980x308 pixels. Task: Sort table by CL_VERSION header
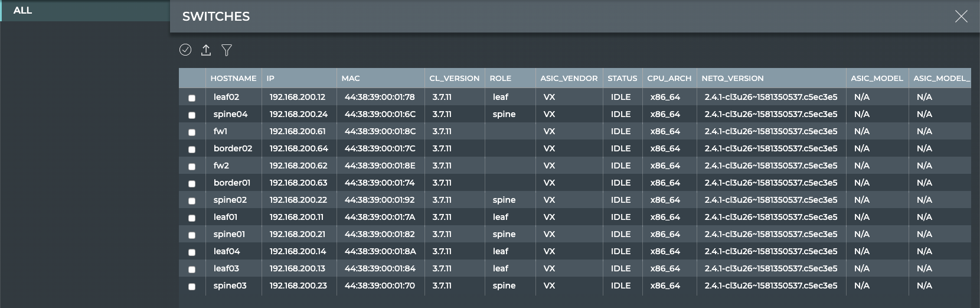point(454,78)
